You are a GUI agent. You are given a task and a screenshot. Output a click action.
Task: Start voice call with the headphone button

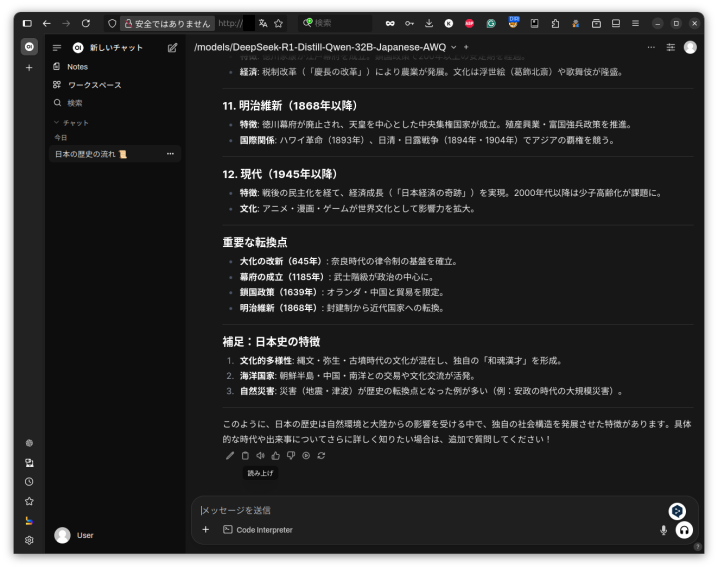tap(684, 530)
